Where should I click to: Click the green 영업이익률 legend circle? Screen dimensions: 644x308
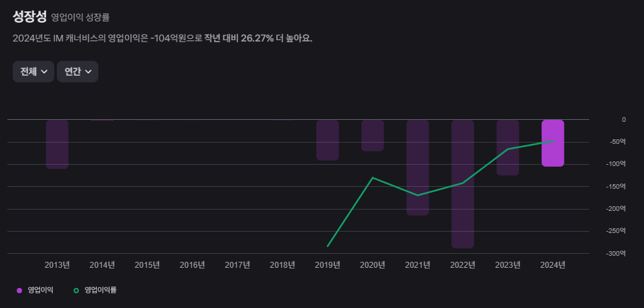(x=76, y=291)
